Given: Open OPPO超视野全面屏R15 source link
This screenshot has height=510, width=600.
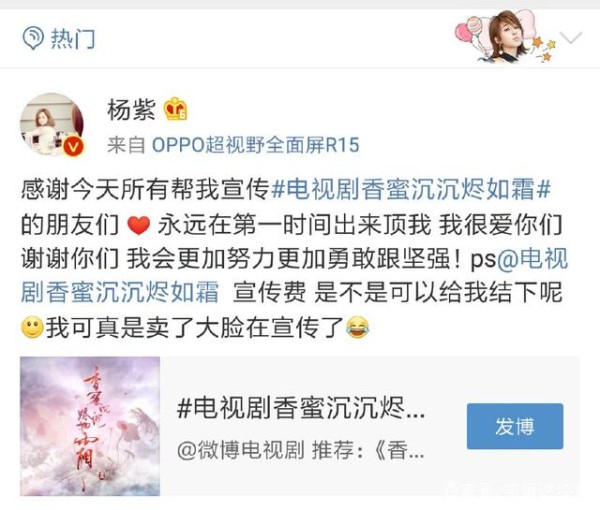Looking at the screenshot, I should click(256, 145).
